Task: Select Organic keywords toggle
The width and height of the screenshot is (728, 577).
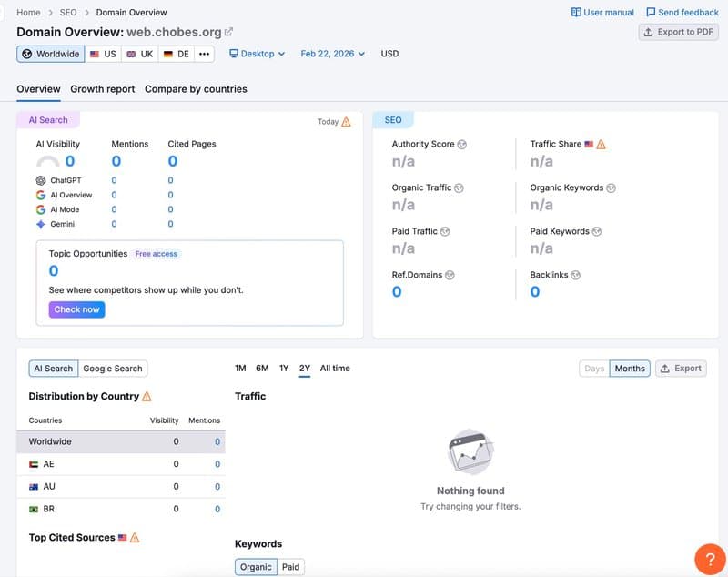Action: (256, 567)
